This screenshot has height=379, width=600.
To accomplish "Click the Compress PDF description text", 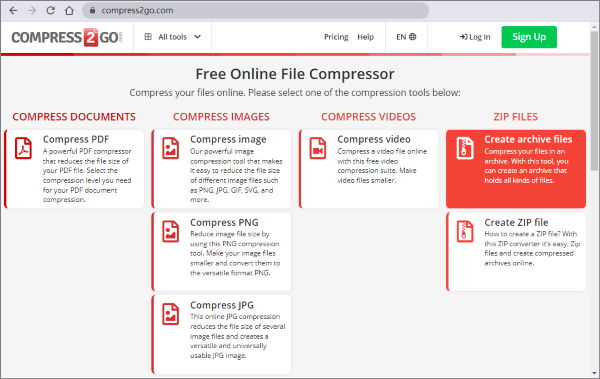I will (87, 175).
